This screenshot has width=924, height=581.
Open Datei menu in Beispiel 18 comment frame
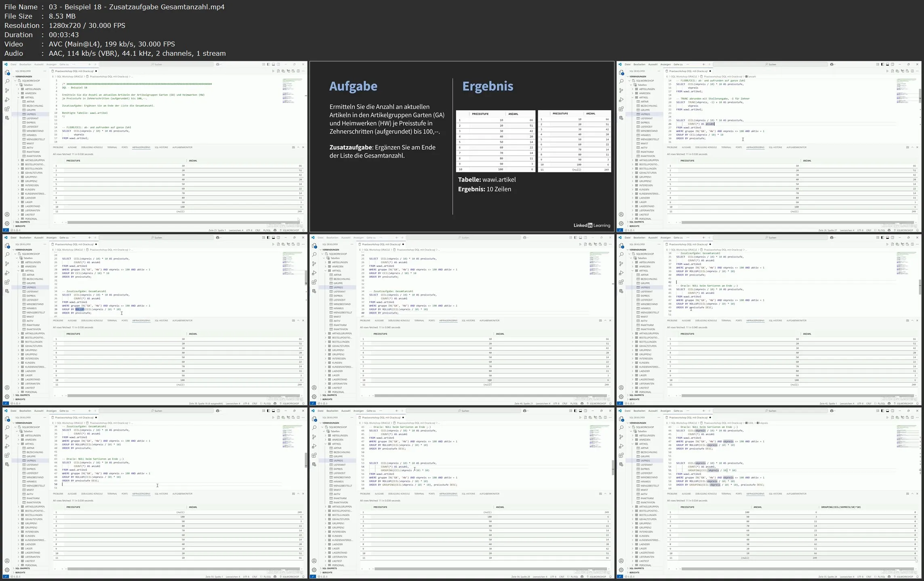13,64
